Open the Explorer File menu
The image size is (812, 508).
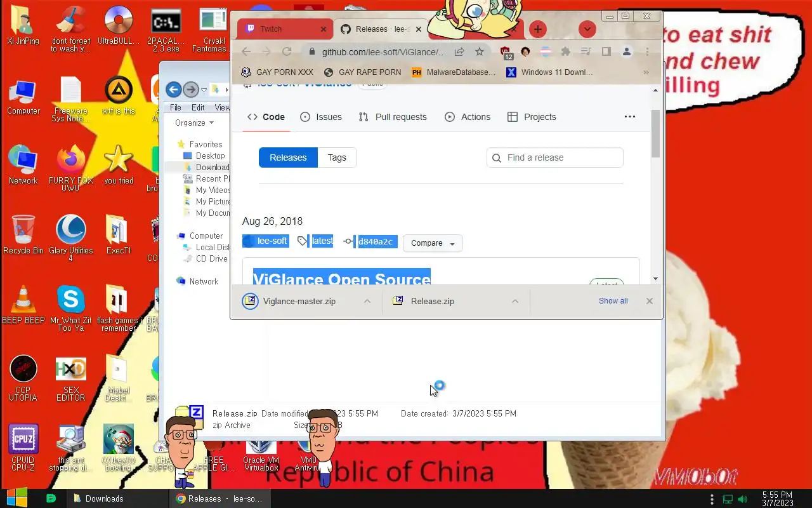click(x=176, y=107)
